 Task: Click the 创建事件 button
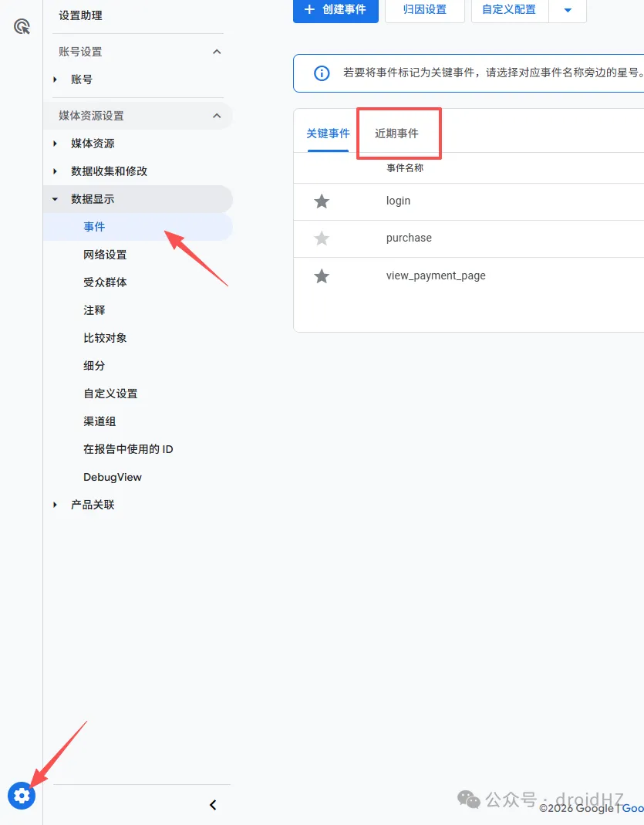[x=335, y=10]
